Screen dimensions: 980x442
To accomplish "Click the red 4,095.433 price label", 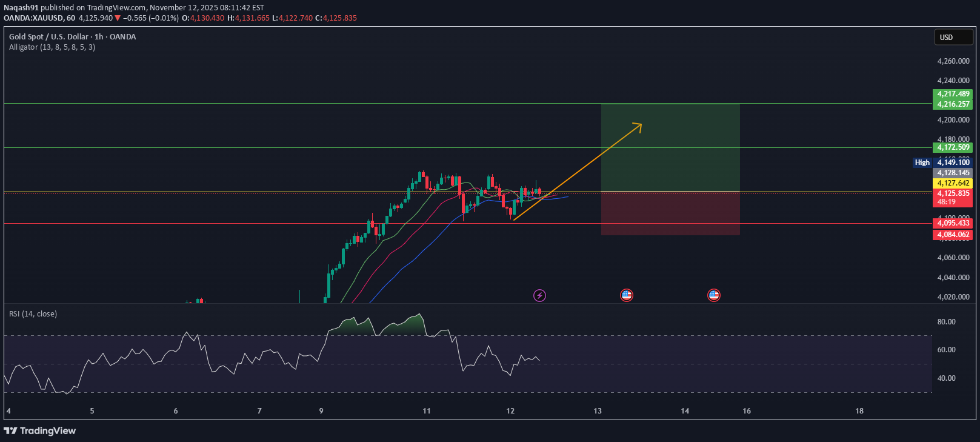I will pyautogui.click(x=953, y=223).
